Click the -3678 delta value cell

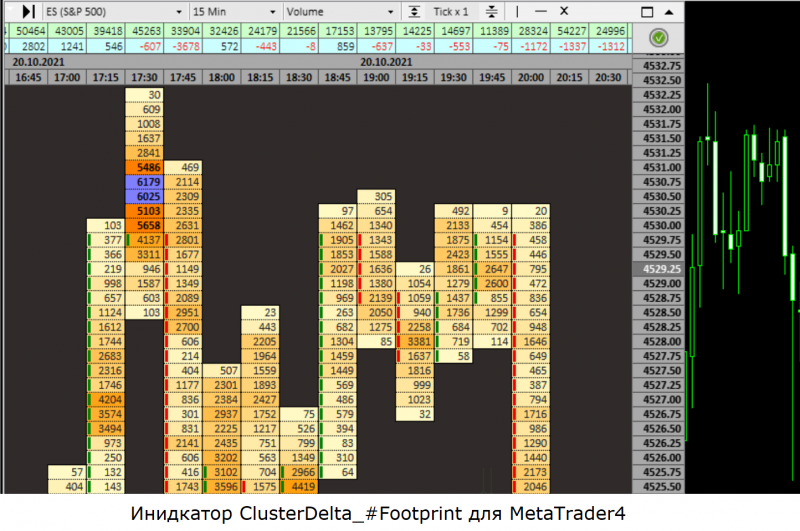[x=183, y=47]
